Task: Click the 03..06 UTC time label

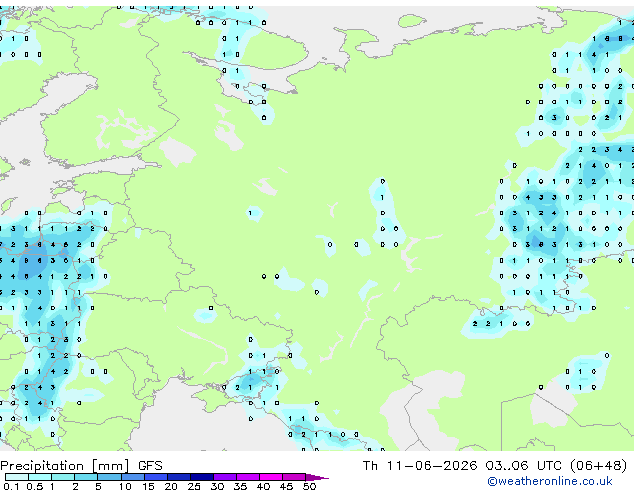Action: (x=524, y=466)
